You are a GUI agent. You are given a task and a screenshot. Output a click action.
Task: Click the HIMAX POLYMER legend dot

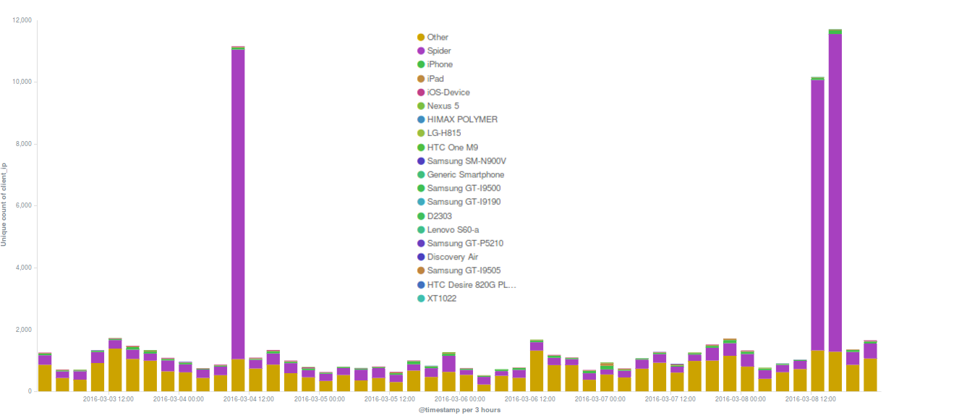[421, 120]
